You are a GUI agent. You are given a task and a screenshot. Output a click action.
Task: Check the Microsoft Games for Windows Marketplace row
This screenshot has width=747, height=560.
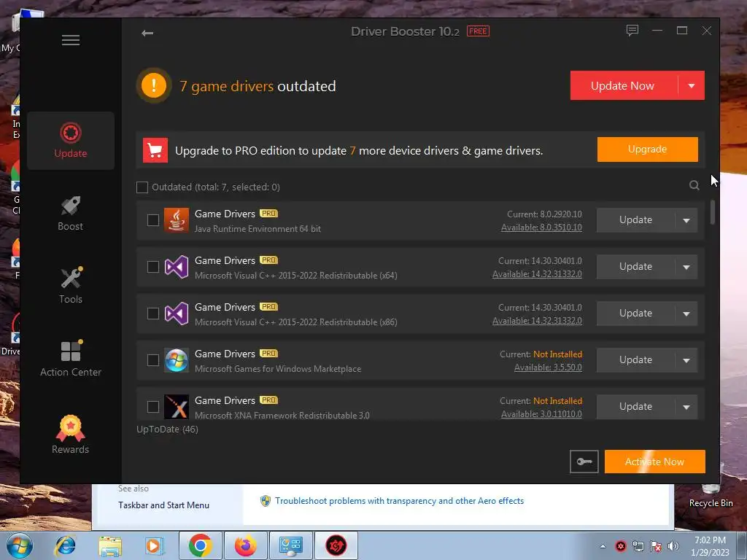click(x=153, y=360)
